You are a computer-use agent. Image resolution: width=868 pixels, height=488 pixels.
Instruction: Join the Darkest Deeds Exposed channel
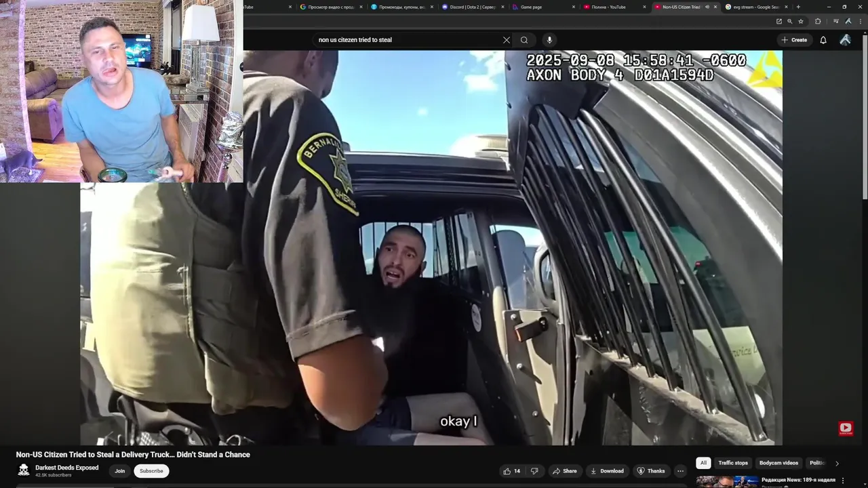(120, 471)
